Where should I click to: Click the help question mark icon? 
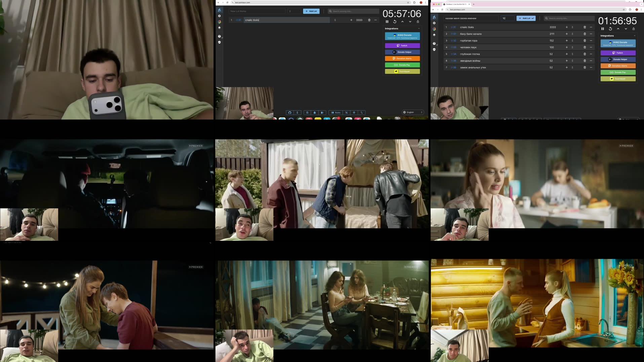pyautogui.click(x=219, y=36)
